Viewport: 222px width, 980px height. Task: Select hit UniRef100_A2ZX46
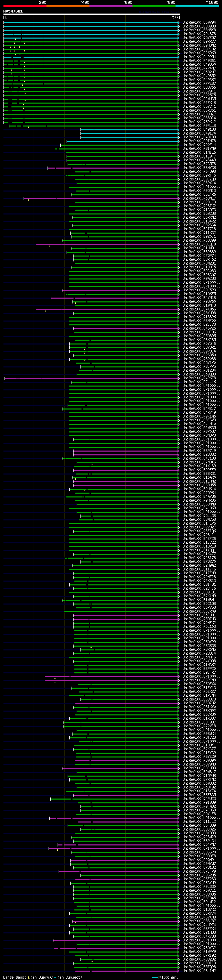(199, 103)
